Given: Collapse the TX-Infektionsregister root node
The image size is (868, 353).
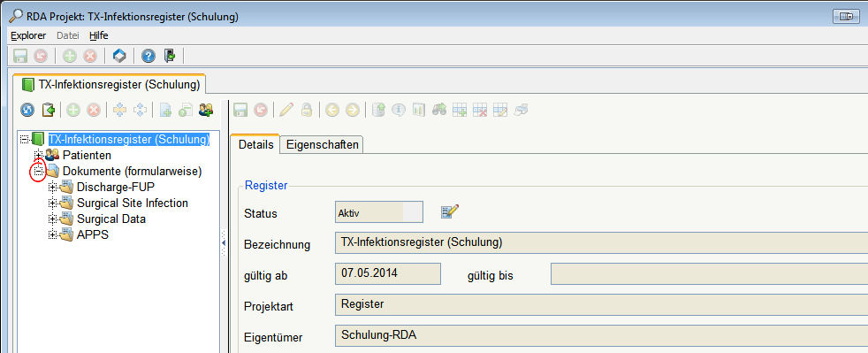Looking at the screenshot, I should [24, 139].
